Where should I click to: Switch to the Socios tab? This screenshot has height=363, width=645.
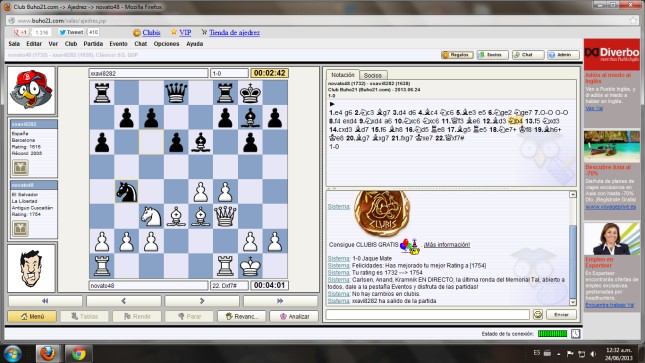(373, 75)
